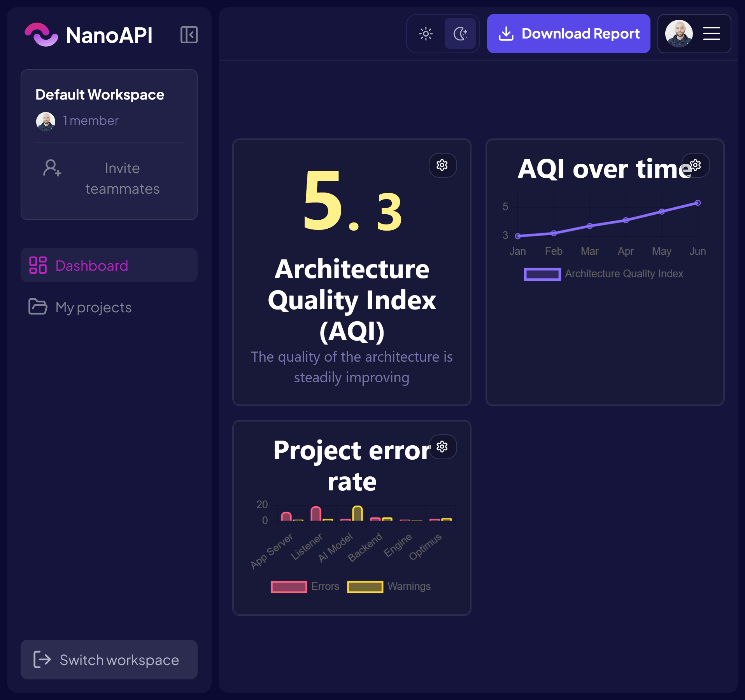Screen dimensions: 745x700
Task: Click Default Workspace member avatar
Action: pos(46,121)
